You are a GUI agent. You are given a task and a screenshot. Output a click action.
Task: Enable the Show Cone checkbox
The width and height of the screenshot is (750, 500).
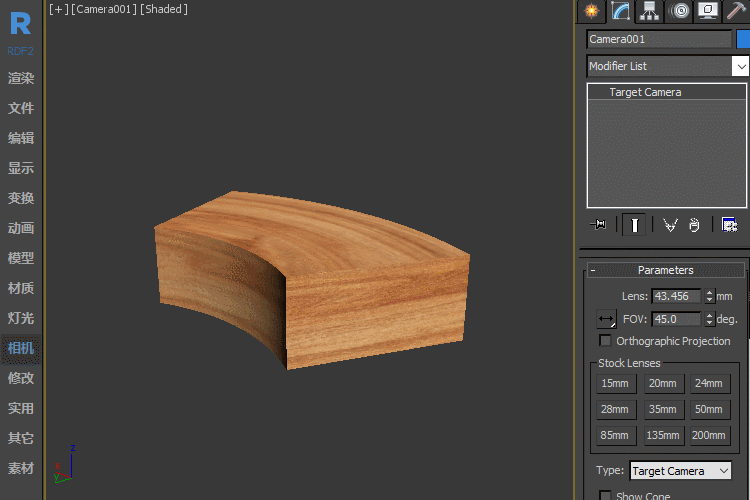point(605,496)
